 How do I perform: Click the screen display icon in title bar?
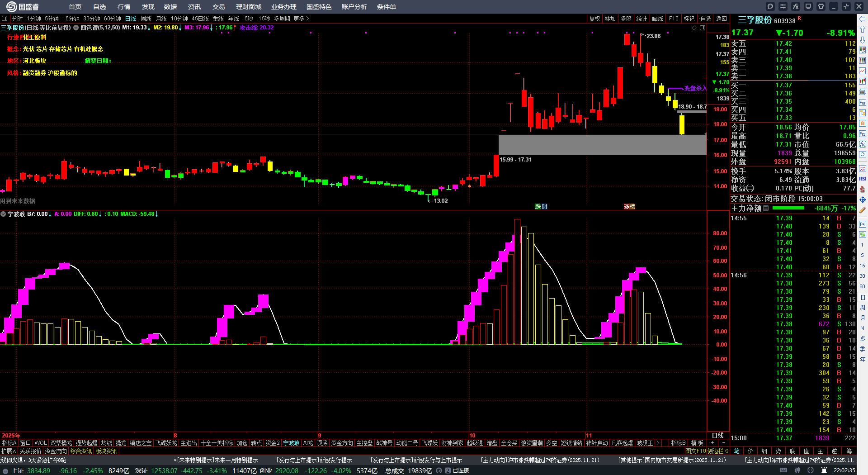tap(808, 6)
